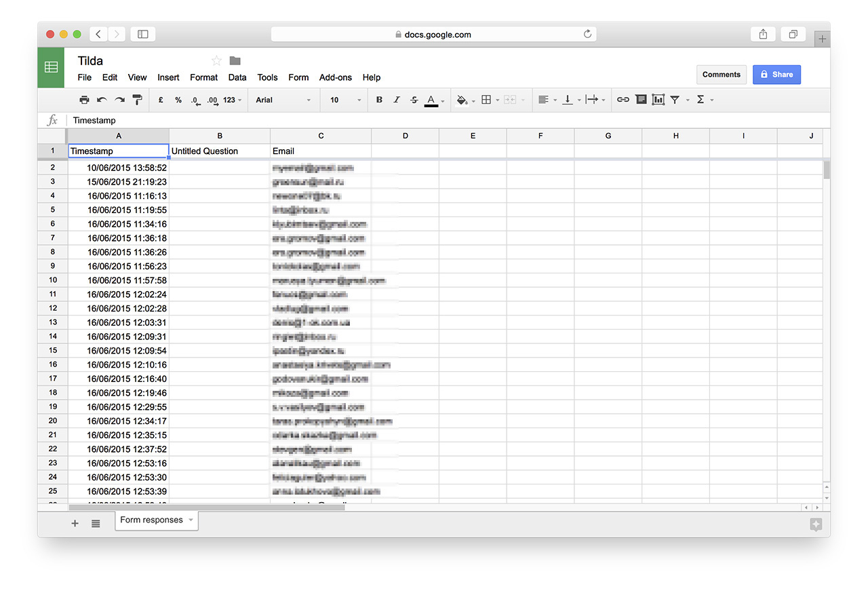Open the font size dropdown
The image size is (868, 591).
(344, 100)
